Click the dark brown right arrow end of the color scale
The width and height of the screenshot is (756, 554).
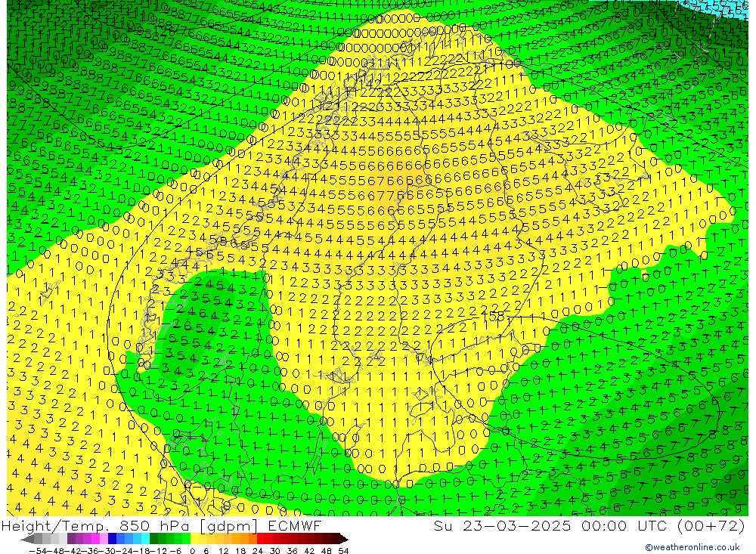[x=344, y=539]
